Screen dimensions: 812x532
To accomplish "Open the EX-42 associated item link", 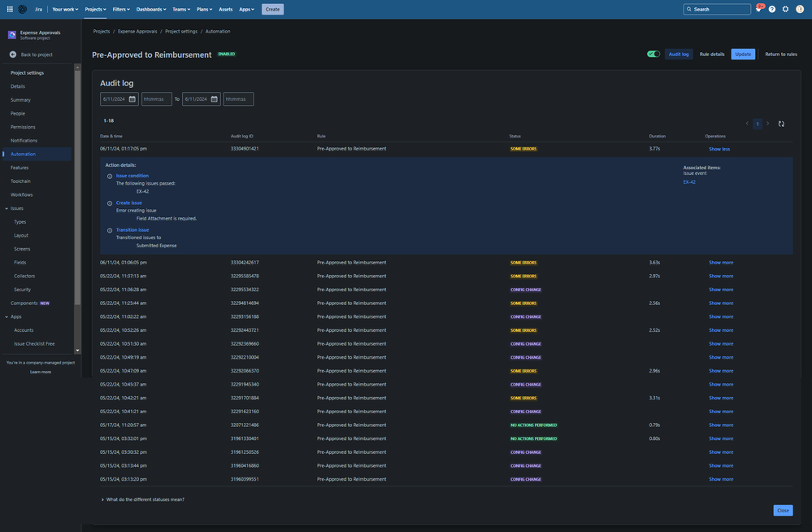I will tap(689, 182).
